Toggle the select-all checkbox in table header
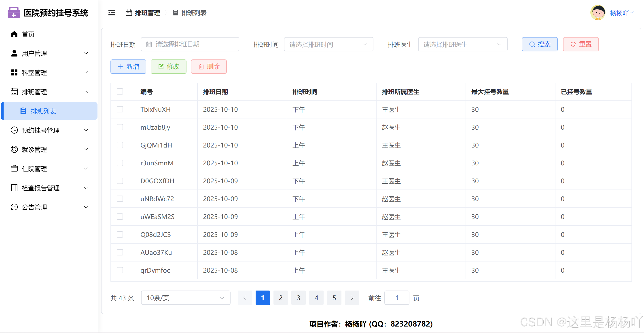 click(120, 91)
